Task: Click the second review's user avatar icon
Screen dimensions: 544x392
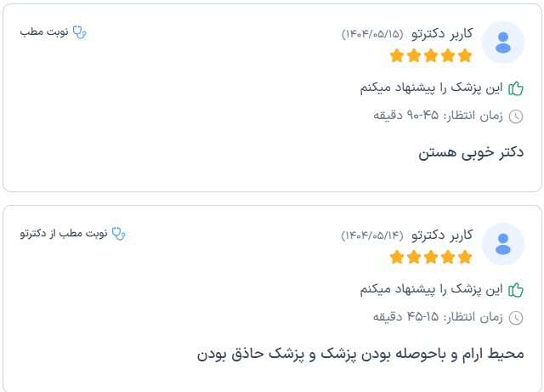Action: pyautogui.click(x=502, y=244)
